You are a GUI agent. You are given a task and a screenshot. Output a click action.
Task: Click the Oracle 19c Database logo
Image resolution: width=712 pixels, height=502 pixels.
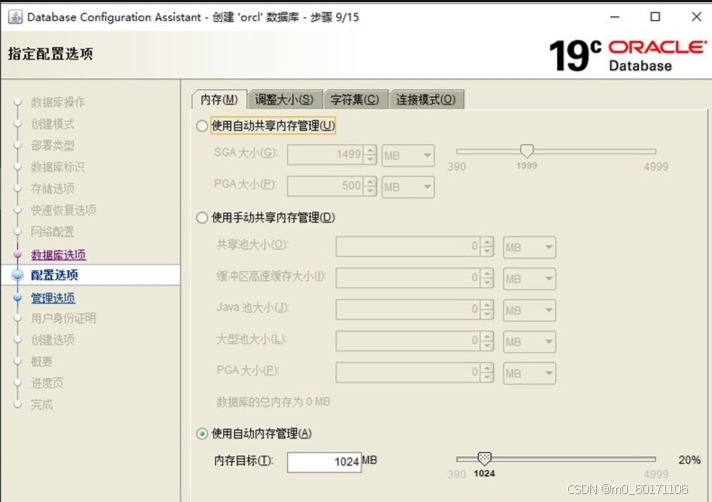(x=628, y=56)
